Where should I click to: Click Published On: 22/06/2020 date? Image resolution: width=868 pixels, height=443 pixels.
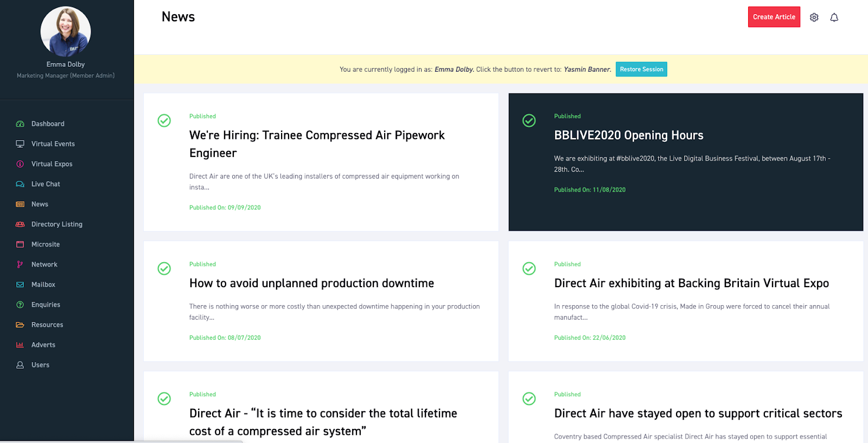point(590,338)
